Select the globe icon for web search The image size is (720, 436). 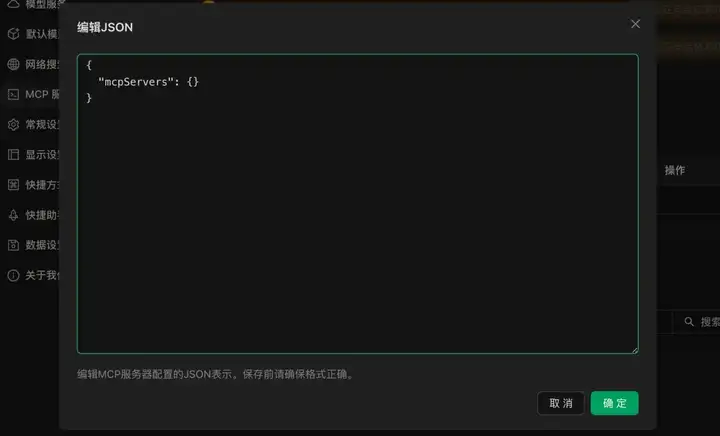coord(13,64)
